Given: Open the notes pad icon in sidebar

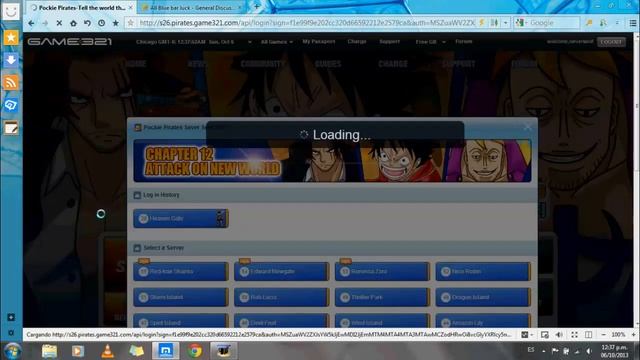Looking at the screenshot, I should [11, 128].
